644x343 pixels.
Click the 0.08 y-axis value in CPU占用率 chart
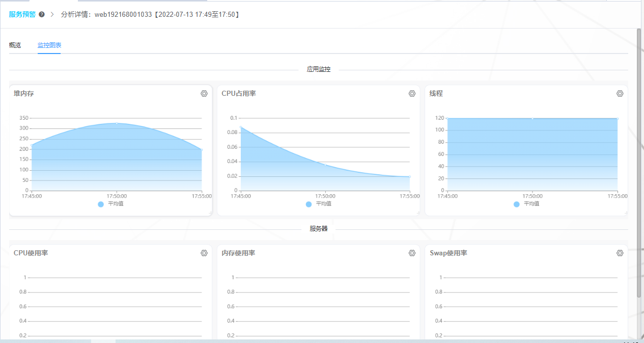click(x=232, y=133)
